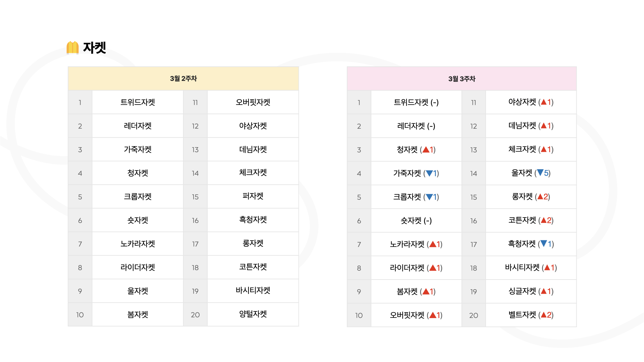Click the red up arrow beside 오버핏자켓 in week 3
This screenshot has height=362, width=644.
(x=433, y=315)
